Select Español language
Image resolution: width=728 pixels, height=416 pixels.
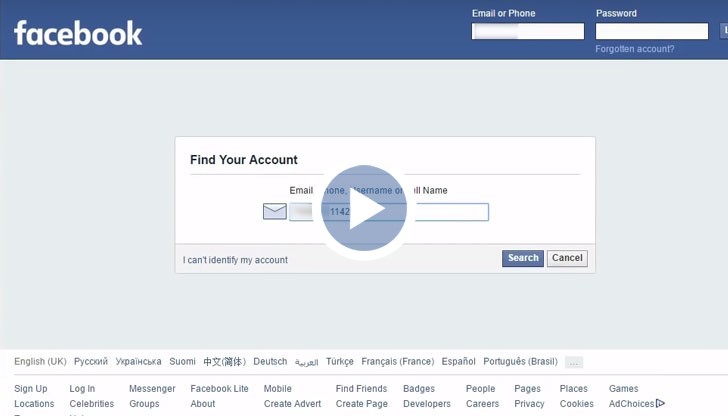[x=459, y=361]
